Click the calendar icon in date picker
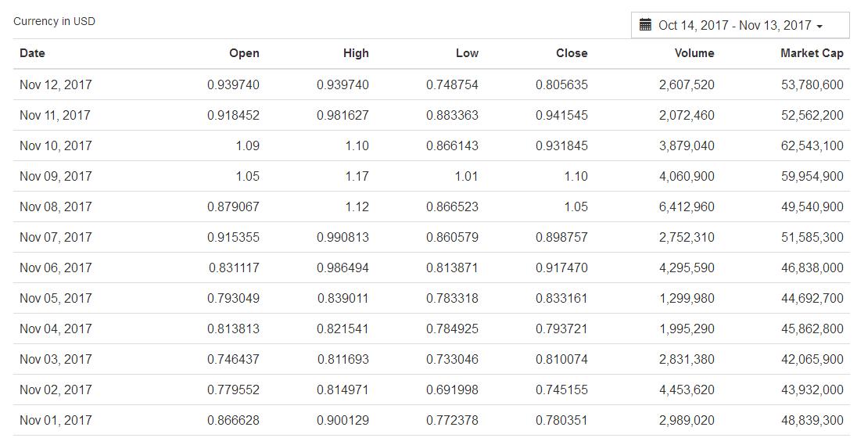Screen dimensions: 868x438 (645, 25)
